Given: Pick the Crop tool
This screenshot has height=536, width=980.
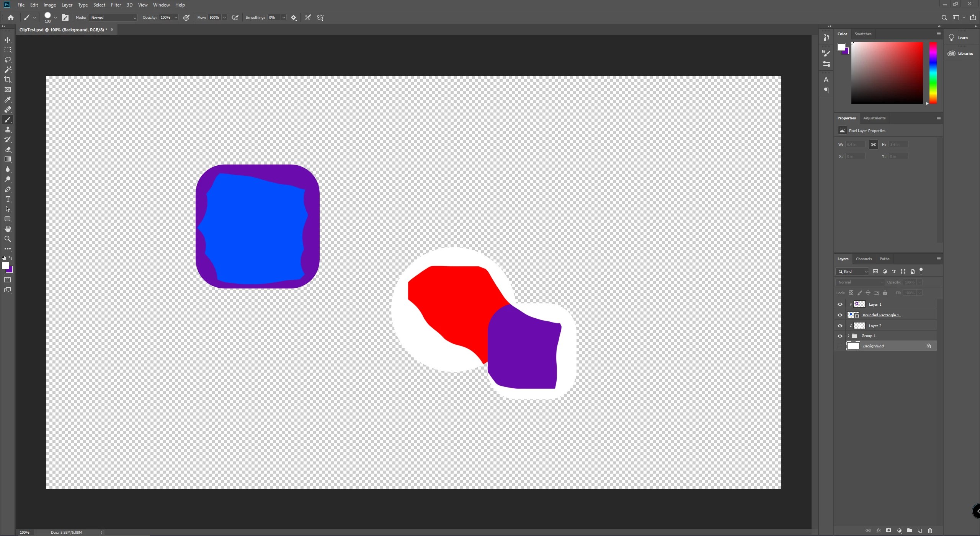Looking at the screenshot, I should tap(8, 80).
